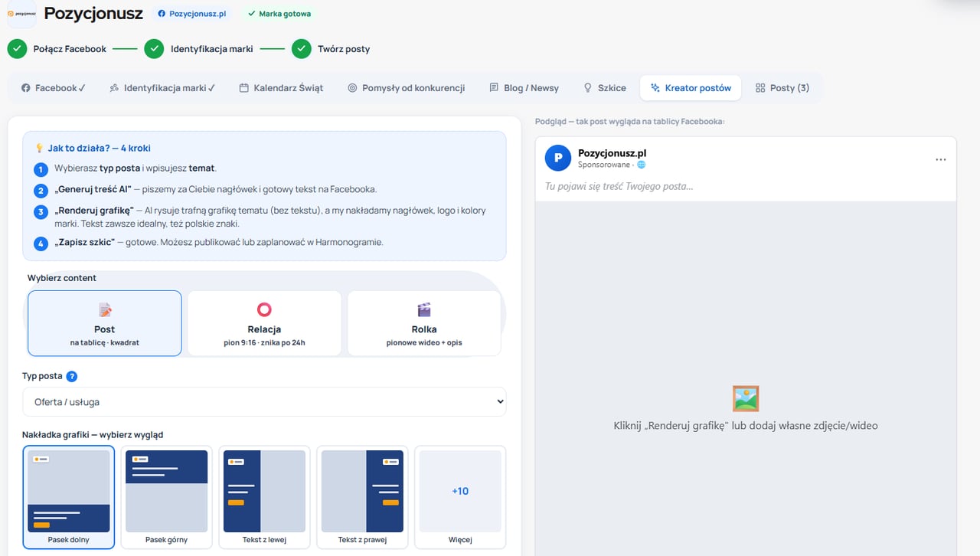Click the red ring icon on Relacja card
980x556 pixels.
(264, 309)
